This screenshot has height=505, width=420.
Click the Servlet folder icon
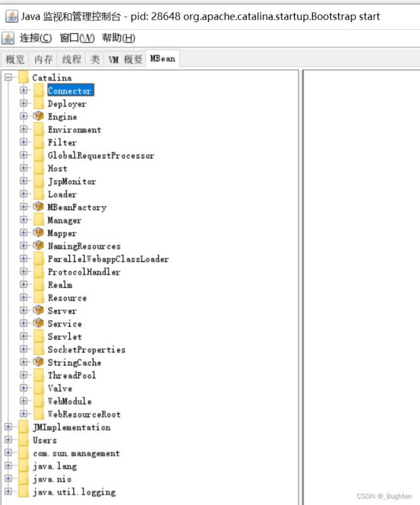(39, 336)
